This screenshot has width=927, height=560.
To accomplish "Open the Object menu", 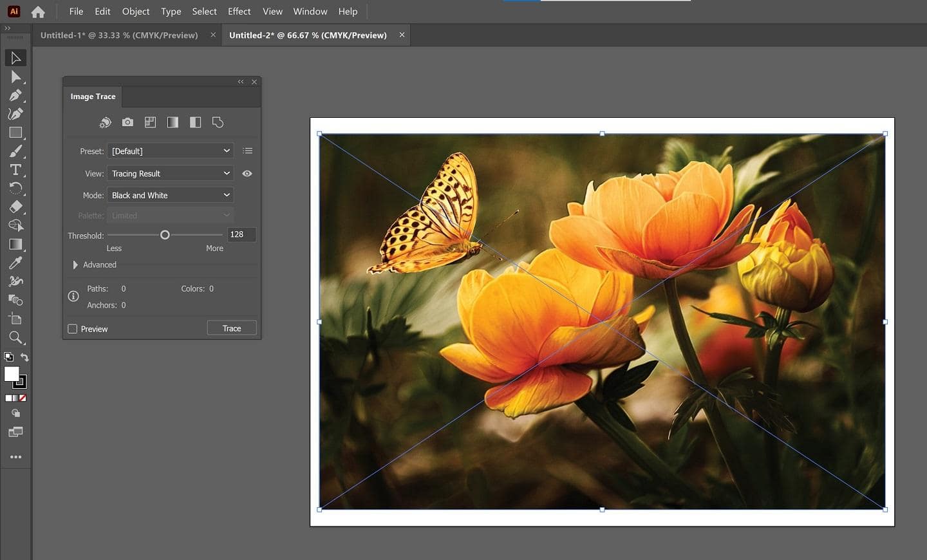I will pyautogui.click(x=135, y=11).
